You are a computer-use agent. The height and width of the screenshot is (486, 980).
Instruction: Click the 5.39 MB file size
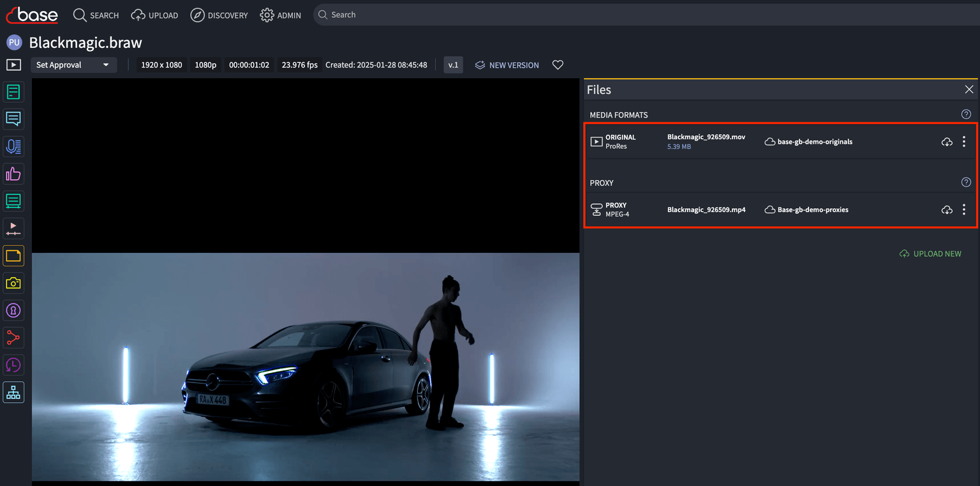pos(679,147)
